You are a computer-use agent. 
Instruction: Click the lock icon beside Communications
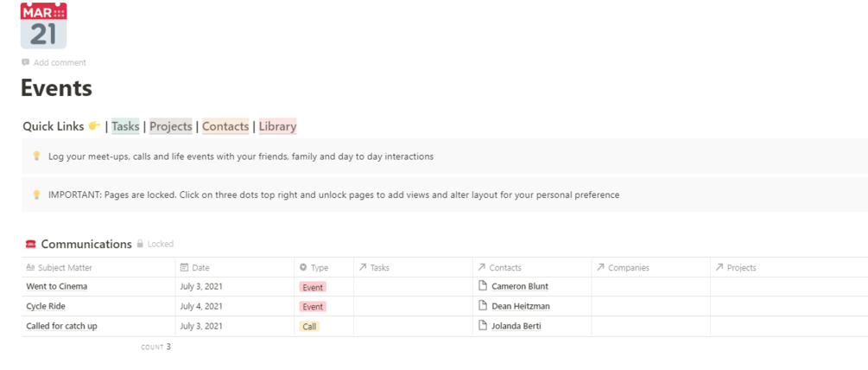tap(140, 245)
